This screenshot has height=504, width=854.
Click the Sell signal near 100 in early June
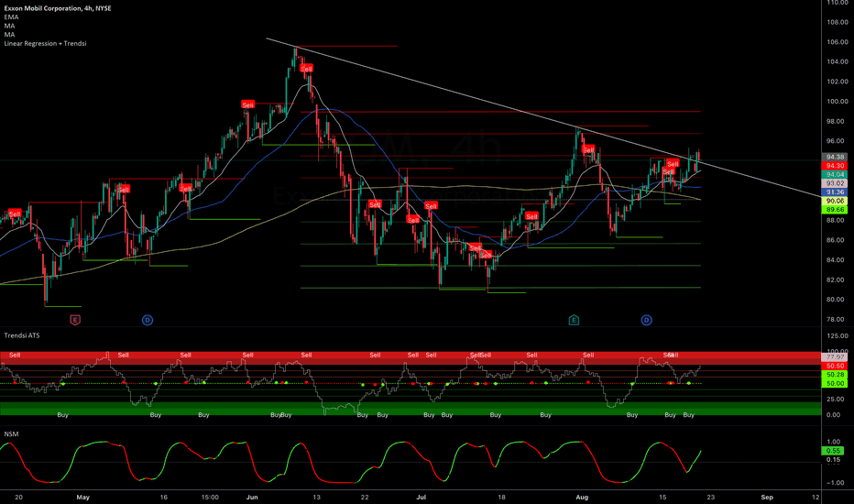(247, 104)
